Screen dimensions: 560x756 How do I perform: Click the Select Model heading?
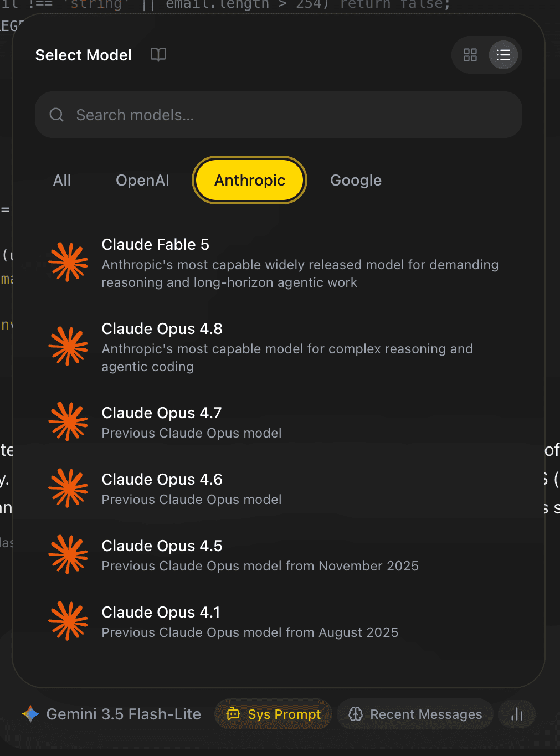tap(84, 55)
